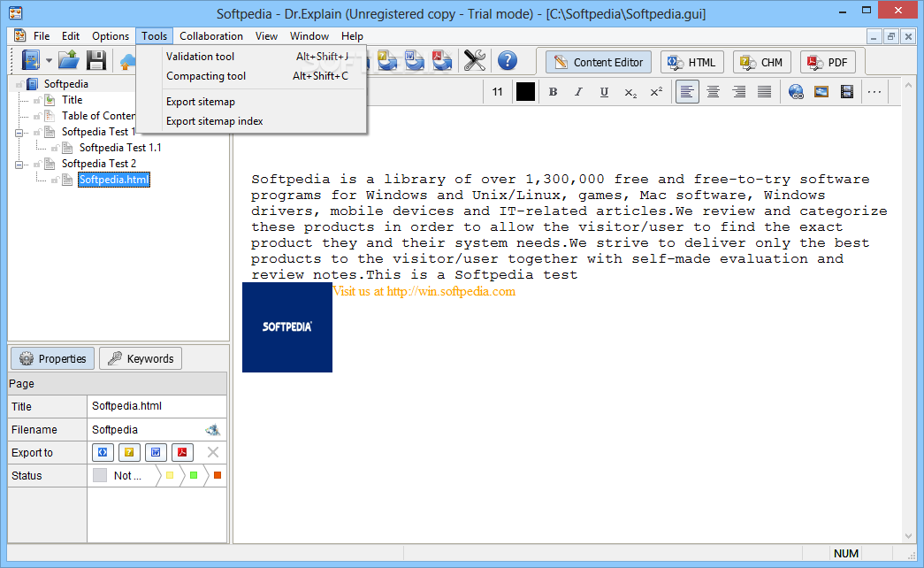Click the Filename field value Softpedia

[115, 430]
